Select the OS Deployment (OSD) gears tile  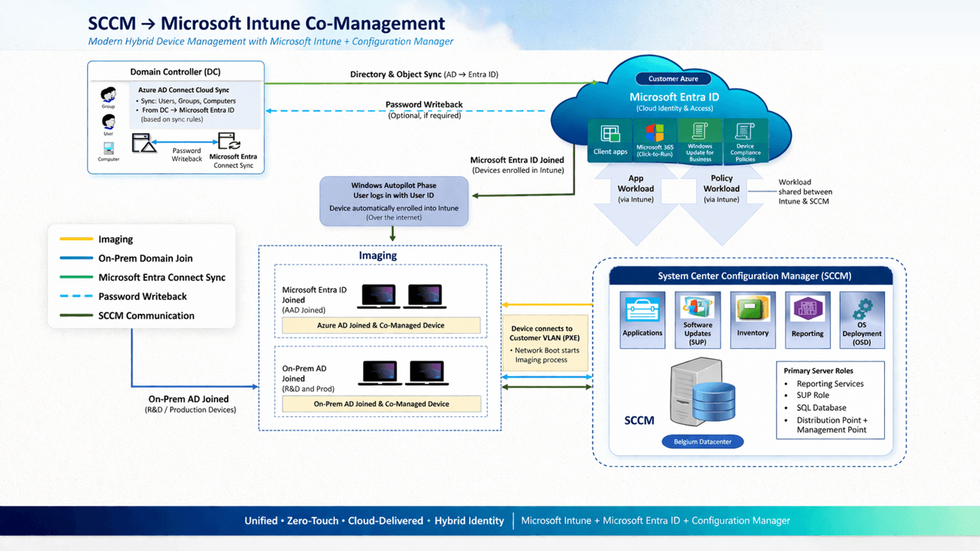click(861, 319)
